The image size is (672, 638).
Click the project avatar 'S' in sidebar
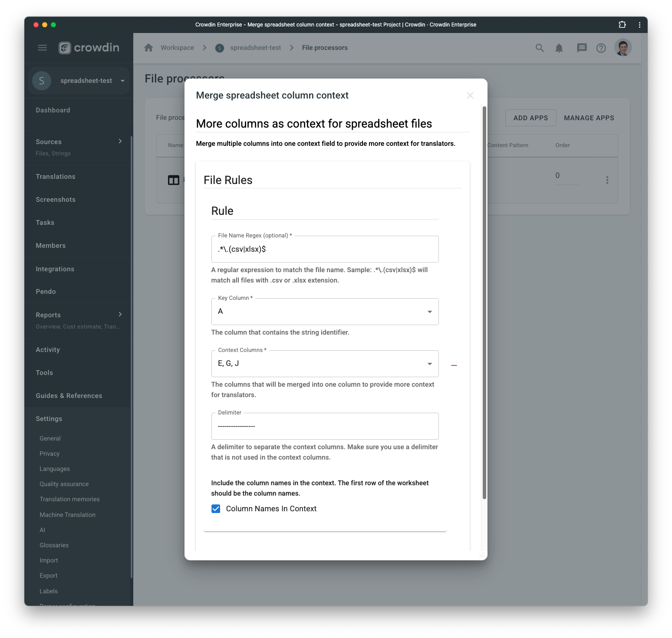(x=42, y=81)
